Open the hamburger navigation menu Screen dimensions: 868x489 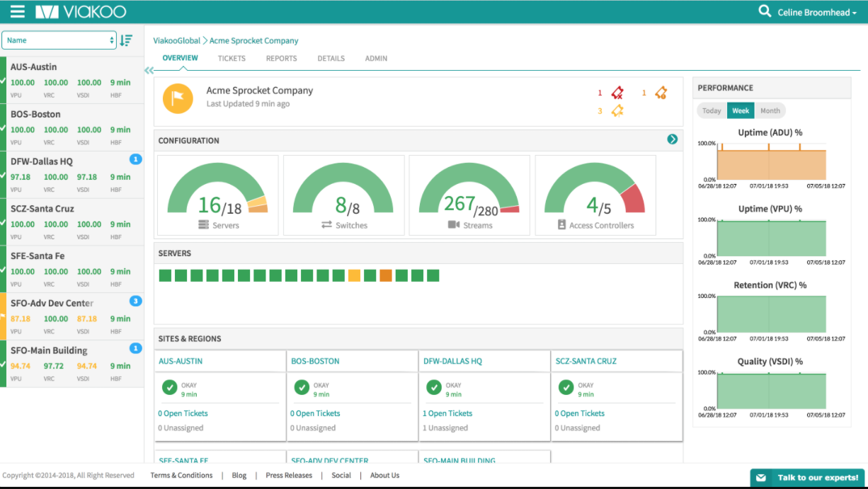tap(18, 11)
